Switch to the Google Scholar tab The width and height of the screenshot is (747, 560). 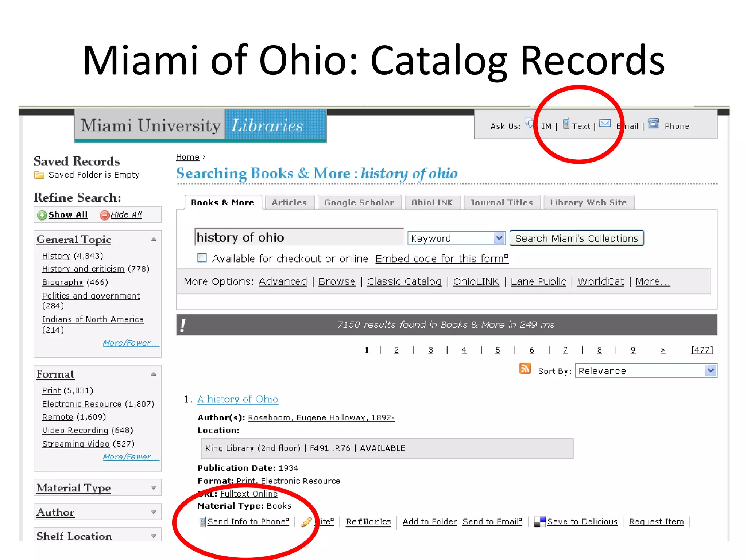(x=359, y=202)
